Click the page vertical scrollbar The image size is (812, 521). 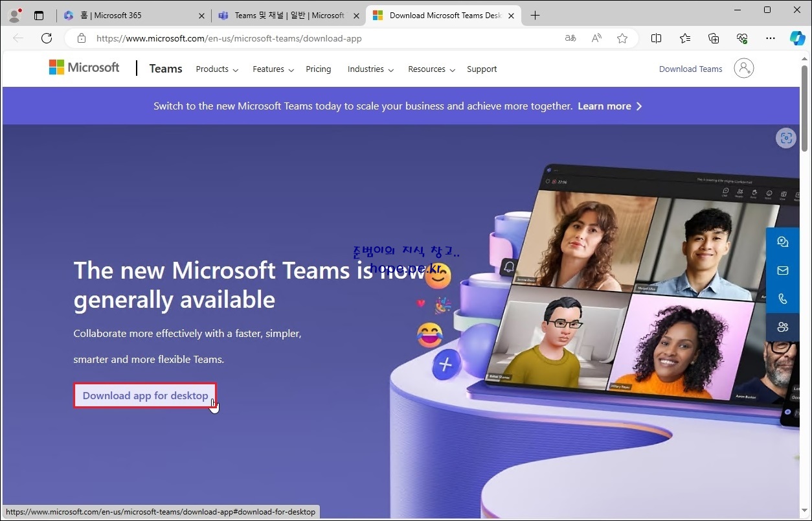click(x=805, y=108)
